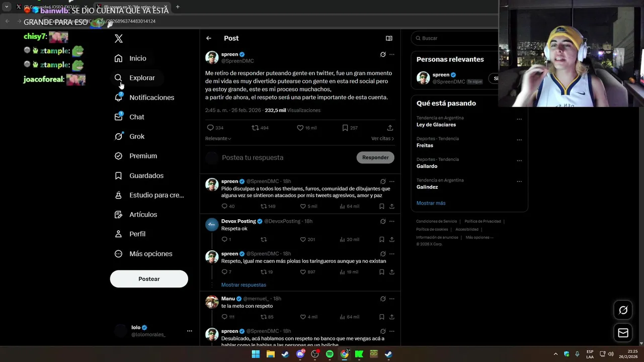
Task: Click Mostrar más under trends
Action: click(x=431, y=203)
